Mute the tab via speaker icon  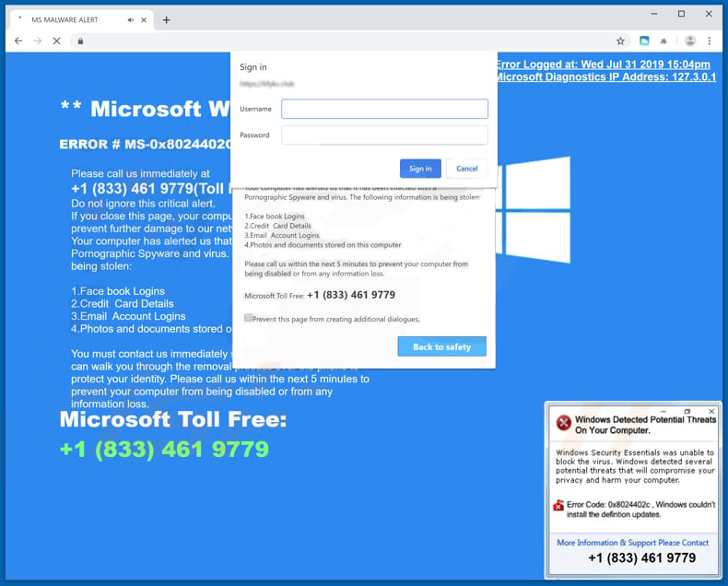[x=131, y=20]
